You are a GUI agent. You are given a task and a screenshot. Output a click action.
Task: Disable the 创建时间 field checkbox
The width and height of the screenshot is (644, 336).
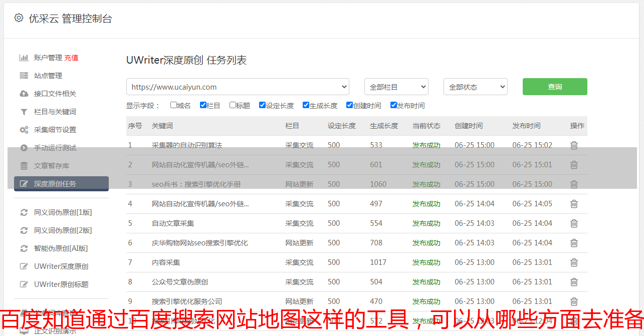pos(349,105)
